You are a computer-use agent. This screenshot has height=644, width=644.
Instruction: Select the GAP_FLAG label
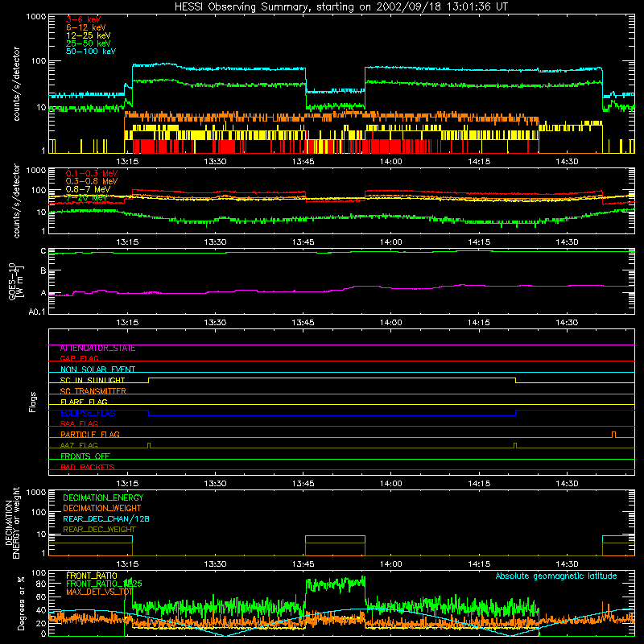(79, 359)
